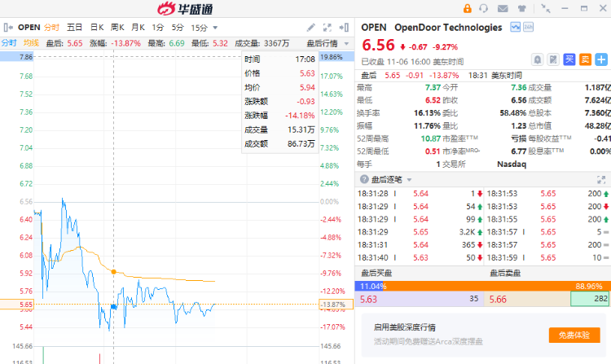
Task: Switch chart to 五日 view
Action: pos(74,27)
